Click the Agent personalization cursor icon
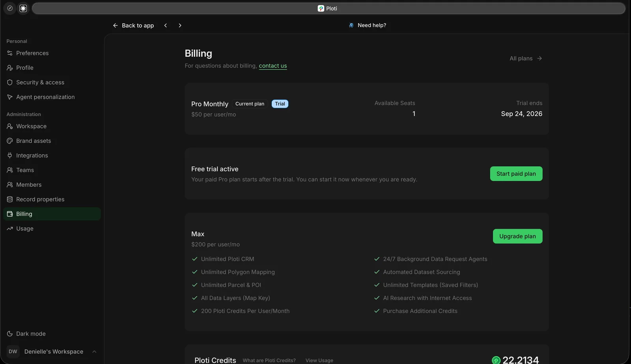631x364 pixels. pos(10,97)
